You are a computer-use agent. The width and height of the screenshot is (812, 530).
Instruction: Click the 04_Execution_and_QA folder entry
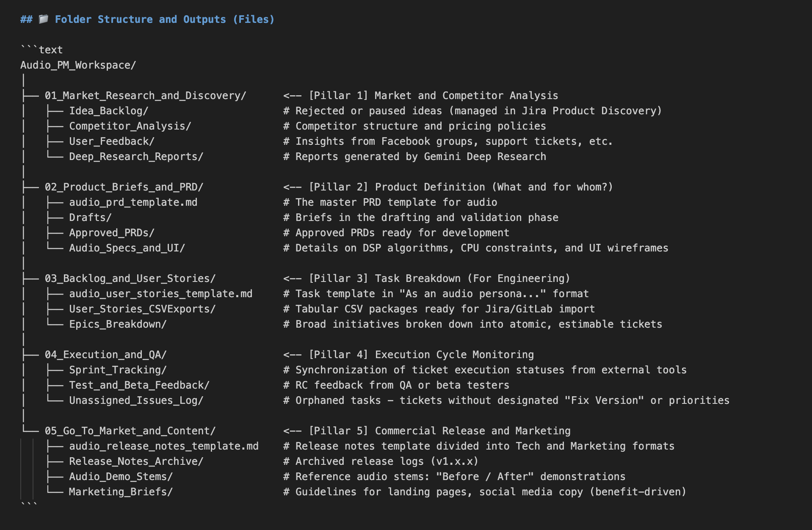[x=105, y=355]
